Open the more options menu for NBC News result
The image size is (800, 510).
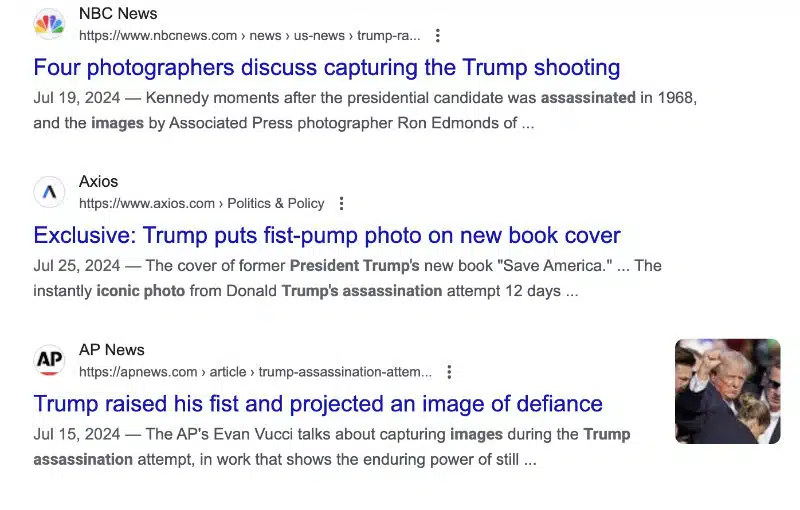[437, 36]
